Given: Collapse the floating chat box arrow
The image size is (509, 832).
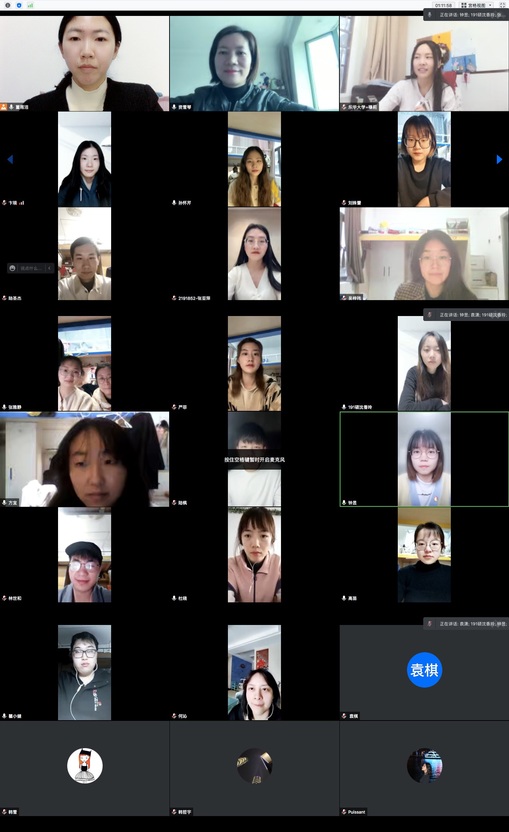Looking at the screenshot, I should [x=49, y=268].
